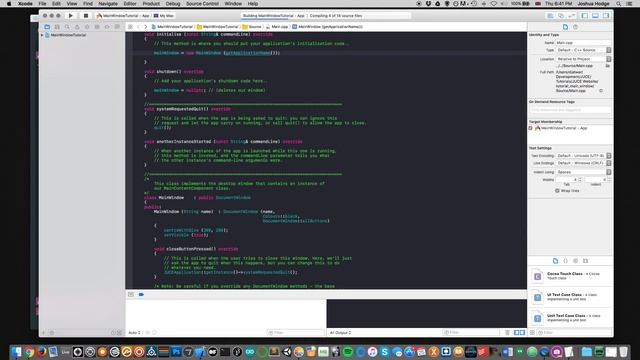Go forward with jump bar arrow
The height and width of the screenshot is (360, 640).
(145, 27)
